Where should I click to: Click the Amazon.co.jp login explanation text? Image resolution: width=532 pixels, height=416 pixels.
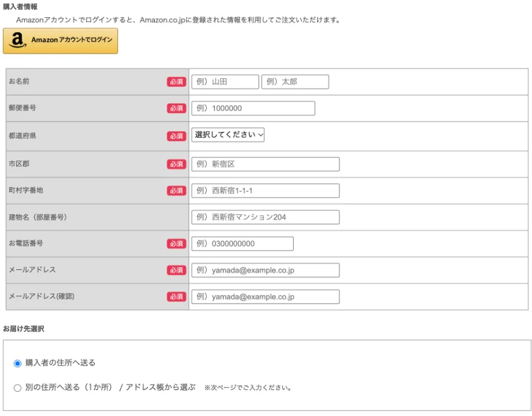178,20
